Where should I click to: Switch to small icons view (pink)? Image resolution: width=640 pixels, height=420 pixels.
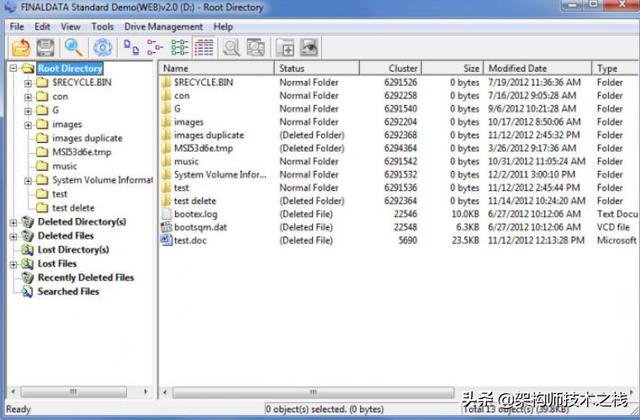coord(155,48)
